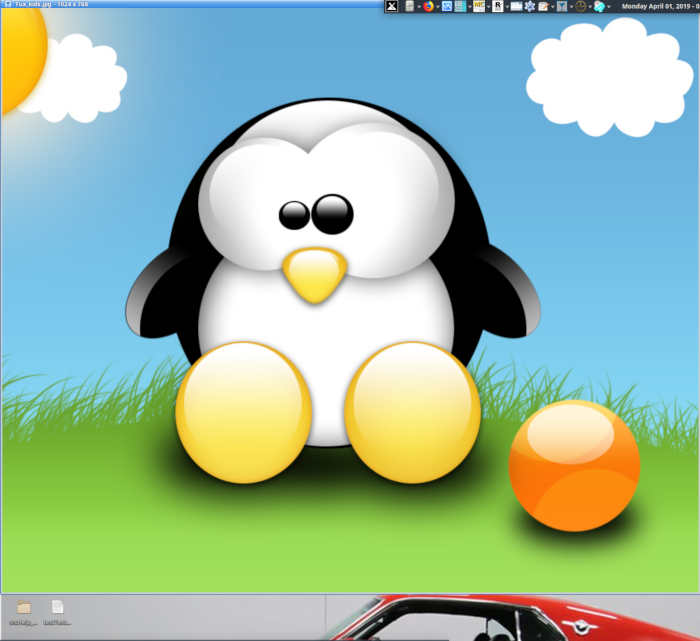Select the folder icon on the desktop
The height and width of the screenshot is (641, 700).
pyautogui.click(x=23, y=608)
